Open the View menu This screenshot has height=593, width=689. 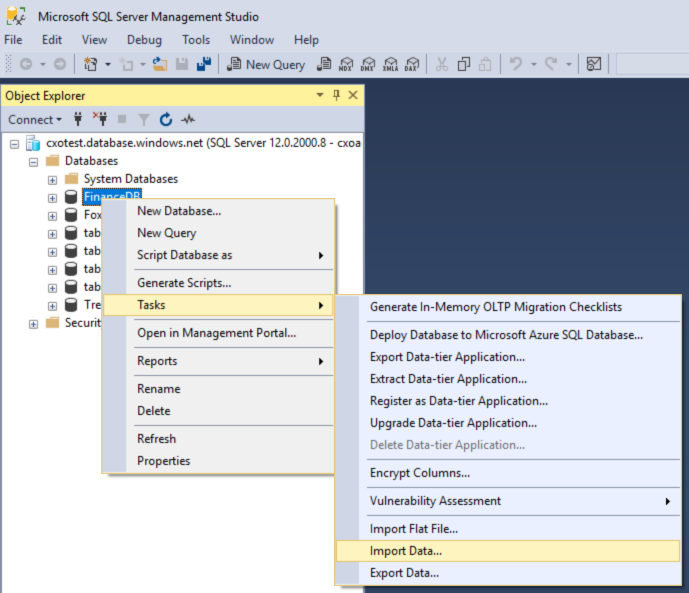(x=94, y=40)
